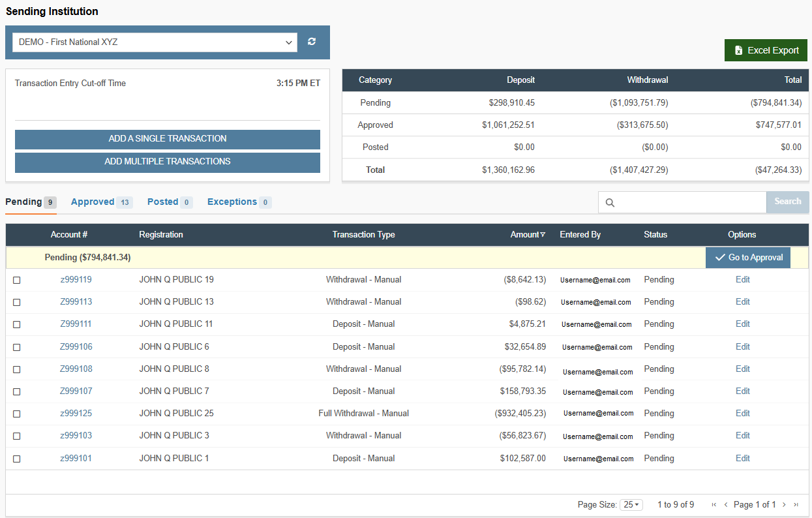
Task: Check the box for z999125 full withdrawal
Action: [x=17, y=414]
